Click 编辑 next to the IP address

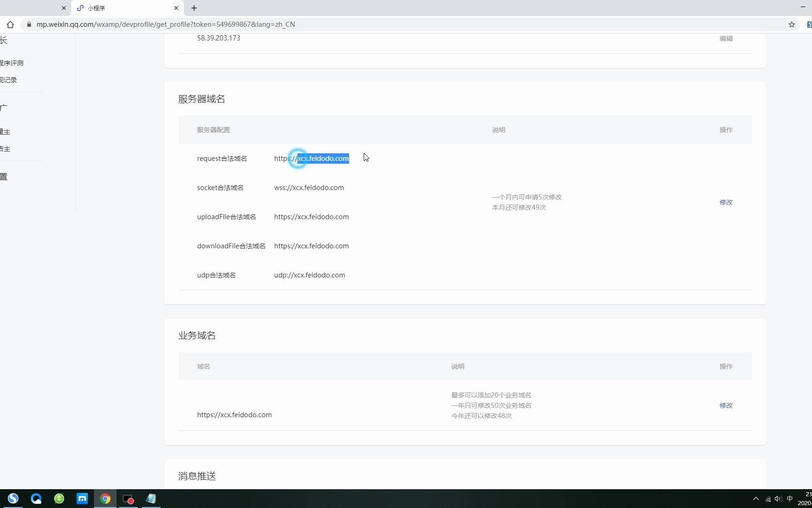click(726, 39)
